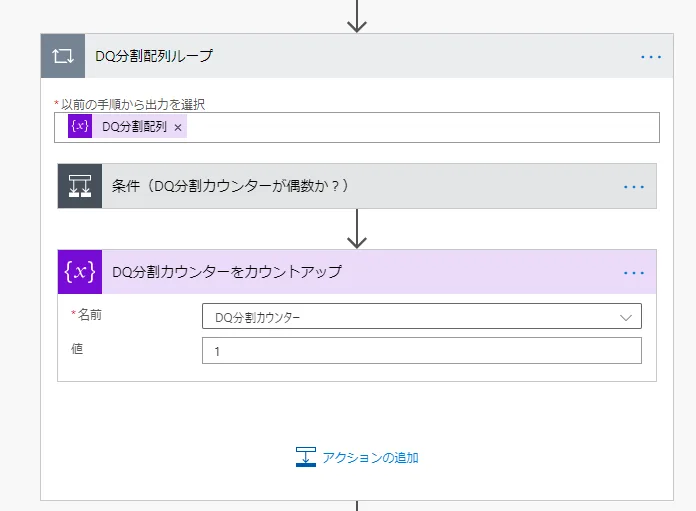
Task: Select the 値 field label
Action: point(77,349)
